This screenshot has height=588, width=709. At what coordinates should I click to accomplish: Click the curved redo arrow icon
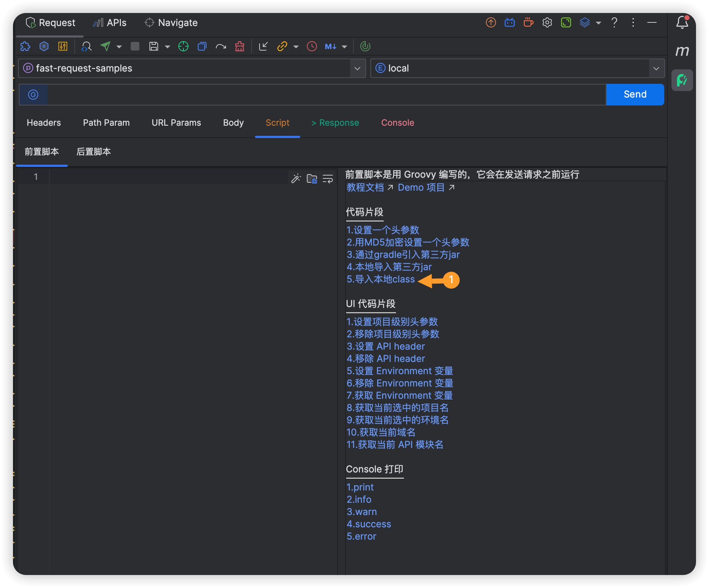(x=221, y=46)
